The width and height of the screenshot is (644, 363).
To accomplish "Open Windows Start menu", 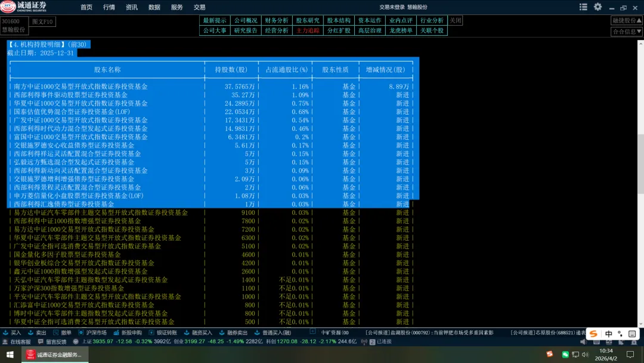I will [10, 355].
